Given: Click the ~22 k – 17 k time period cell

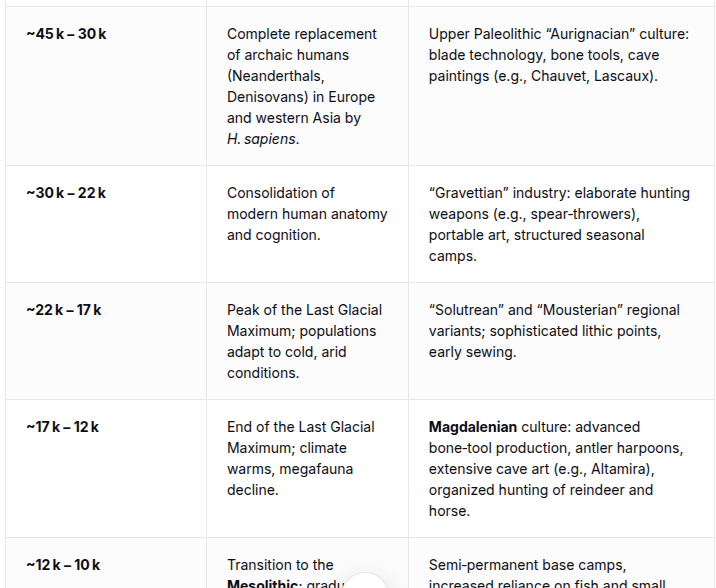Looking at the screenshot, I should tap(64, 309).
